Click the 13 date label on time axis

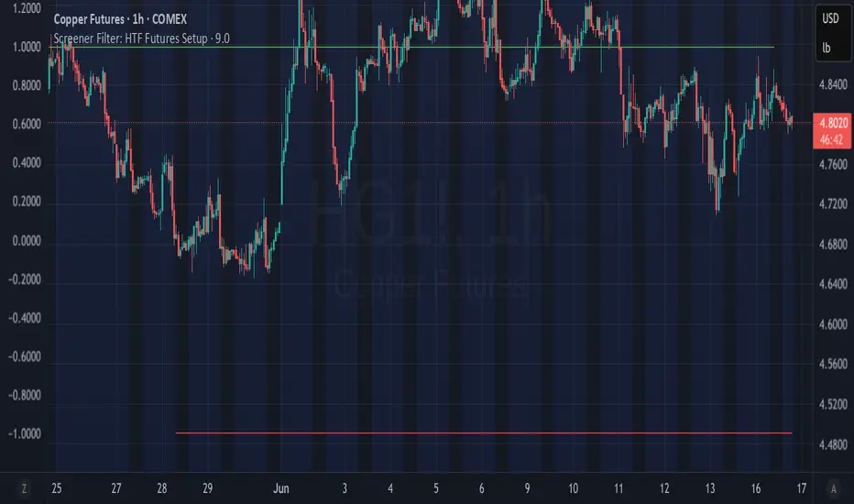[x=709, y=488]
